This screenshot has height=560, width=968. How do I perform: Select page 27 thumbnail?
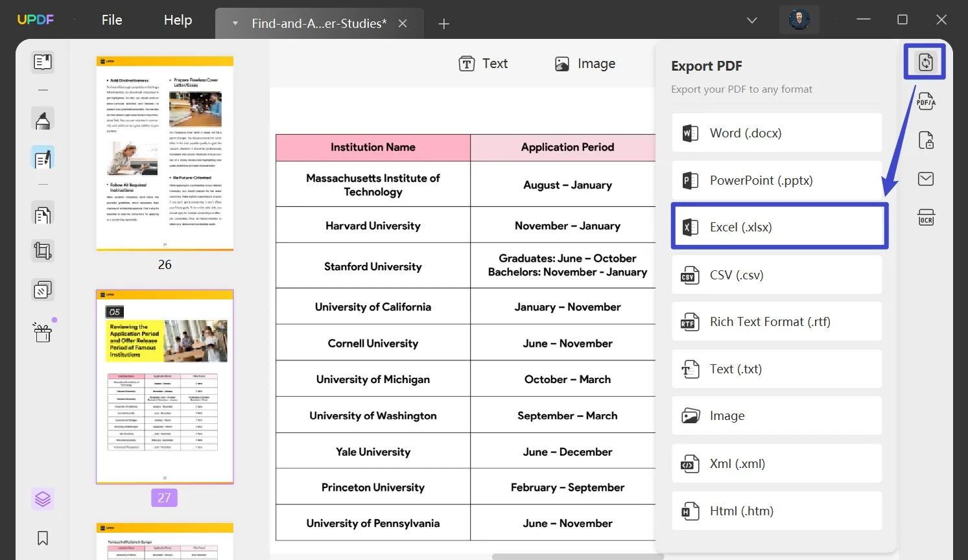click(164, 387)
